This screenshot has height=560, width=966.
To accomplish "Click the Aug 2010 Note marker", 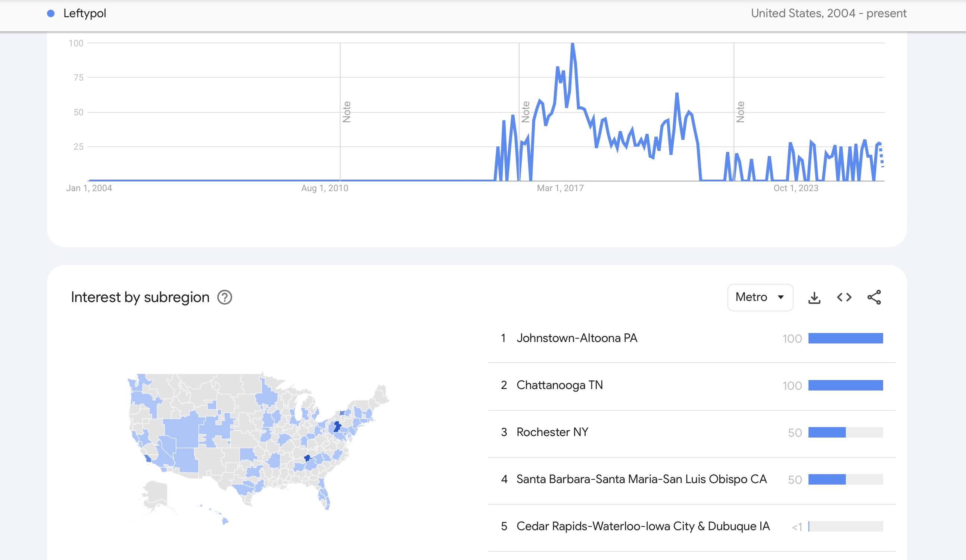I will [346, 112].
